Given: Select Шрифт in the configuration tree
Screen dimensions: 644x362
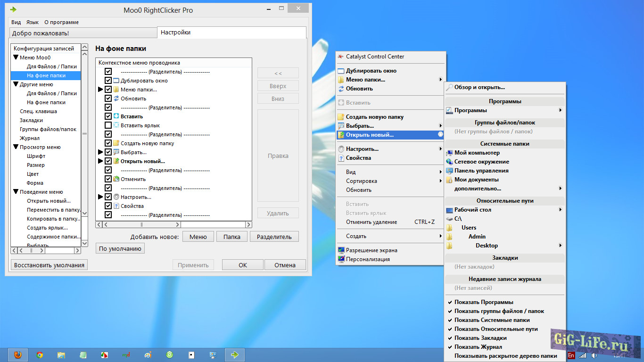Looking at the screenshot, I should 36,156.
